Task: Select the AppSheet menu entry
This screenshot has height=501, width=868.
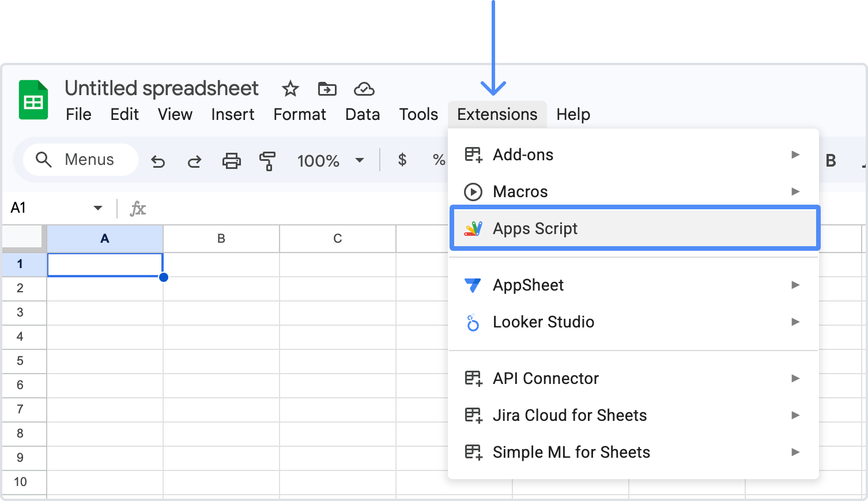Action: tap(633, 285)
